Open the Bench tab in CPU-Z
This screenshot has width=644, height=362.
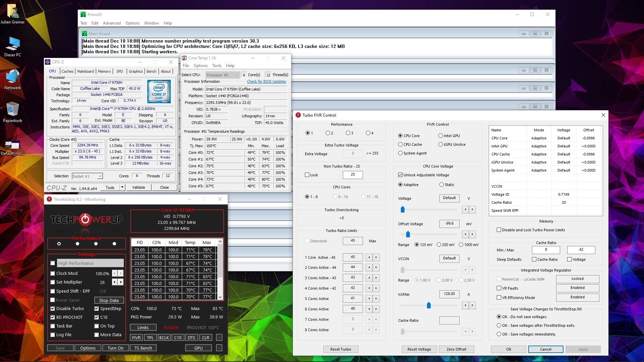[151, 71]
